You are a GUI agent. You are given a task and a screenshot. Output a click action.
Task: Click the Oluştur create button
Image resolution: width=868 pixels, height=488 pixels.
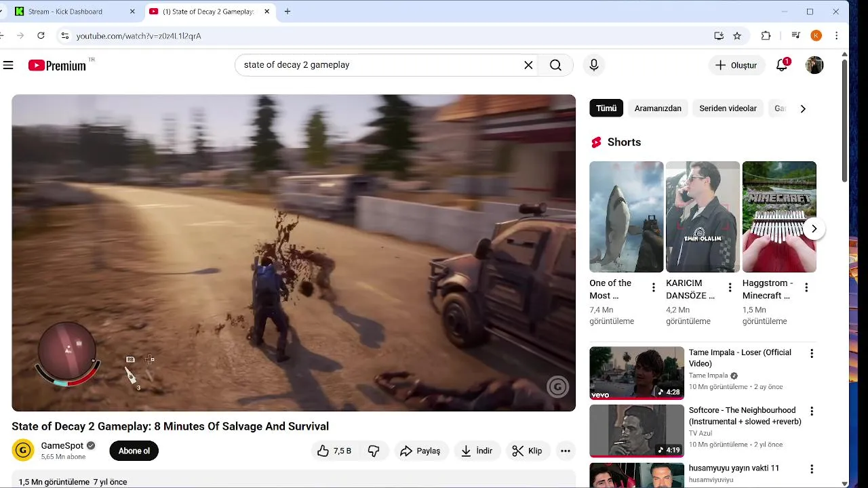pos(737,65)
